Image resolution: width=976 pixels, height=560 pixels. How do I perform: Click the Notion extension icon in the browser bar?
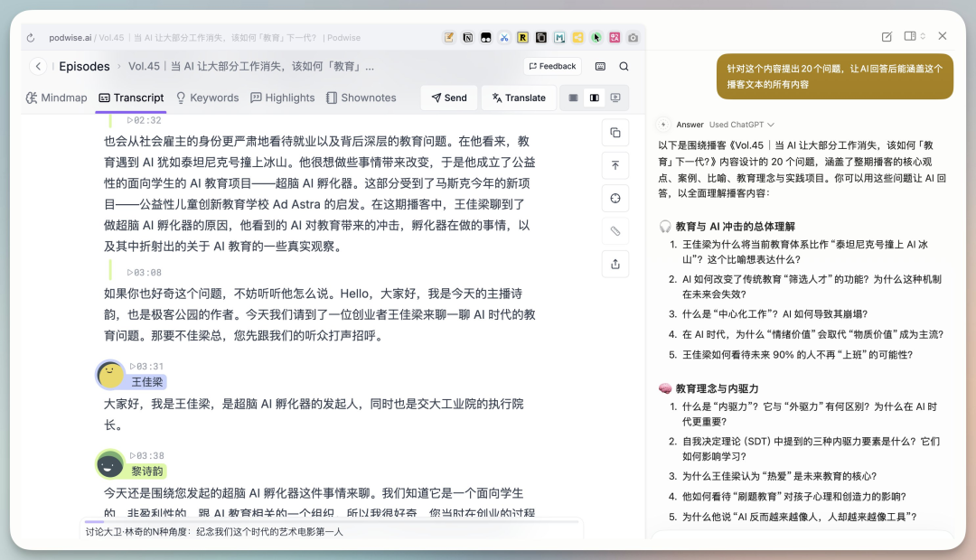point(468,38)
